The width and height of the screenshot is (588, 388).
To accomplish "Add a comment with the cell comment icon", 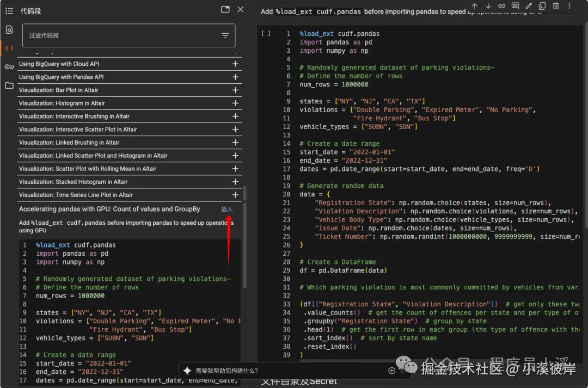I will [515, 5].
